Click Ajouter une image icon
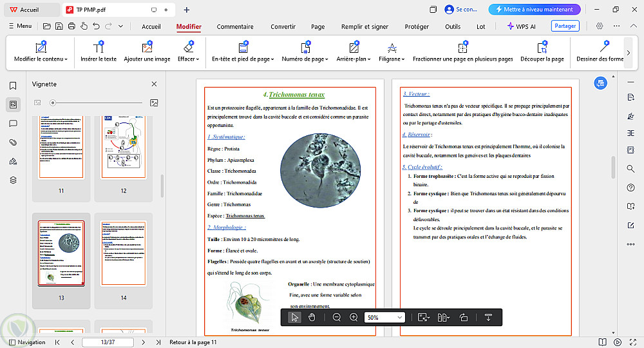The image size is (644, 348). pos(147,52)
